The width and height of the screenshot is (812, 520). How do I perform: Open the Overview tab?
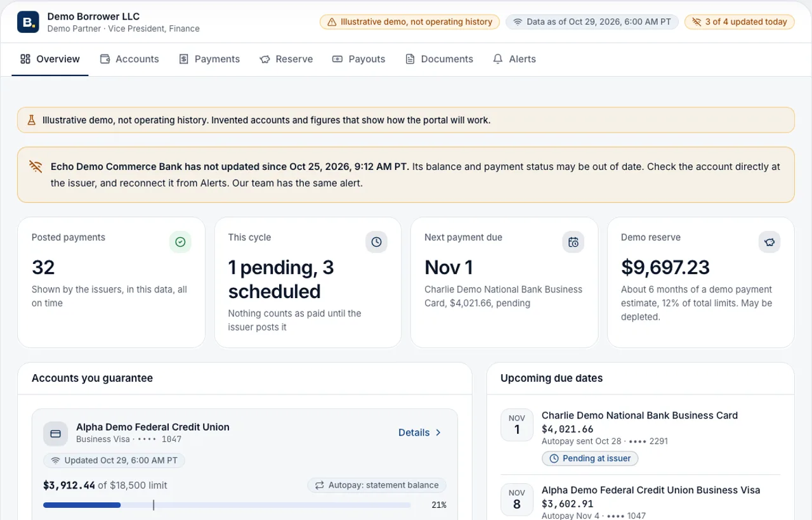coord(50,59)
